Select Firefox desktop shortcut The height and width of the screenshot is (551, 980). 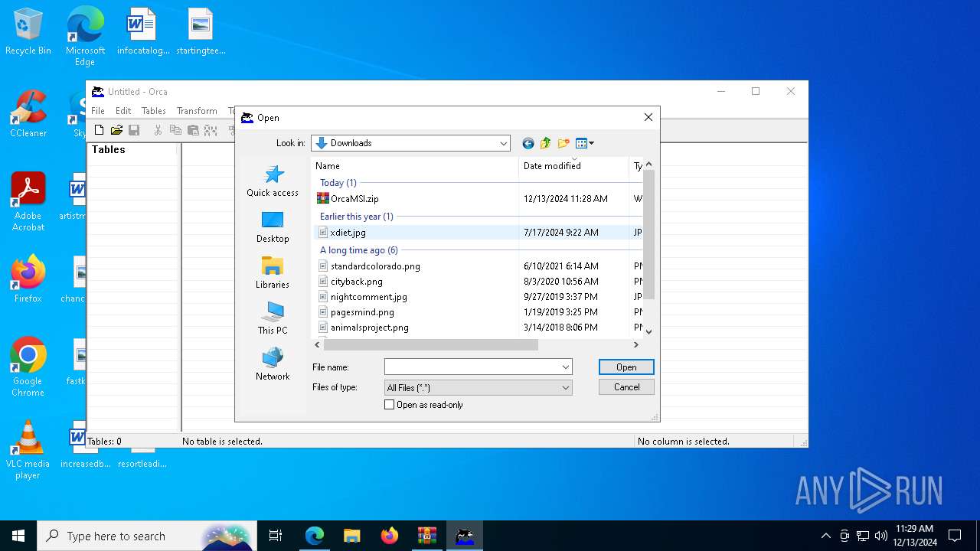[x=28, y=279]
